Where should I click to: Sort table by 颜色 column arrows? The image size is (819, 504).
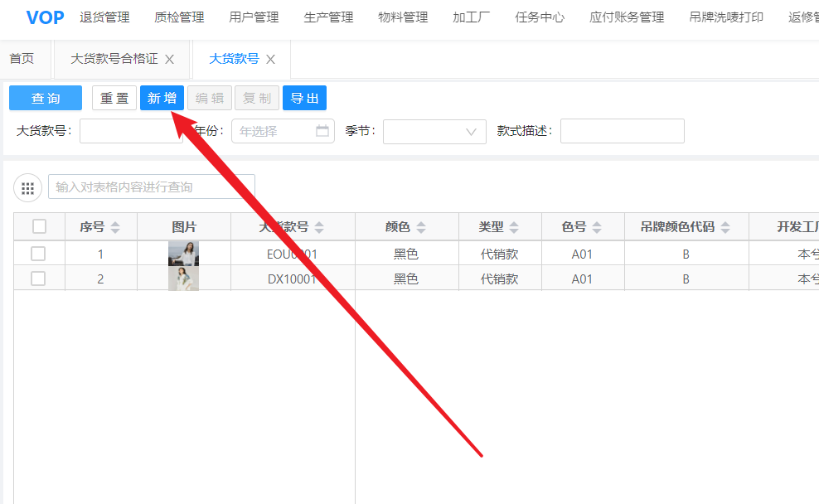[x=421, y=227]
